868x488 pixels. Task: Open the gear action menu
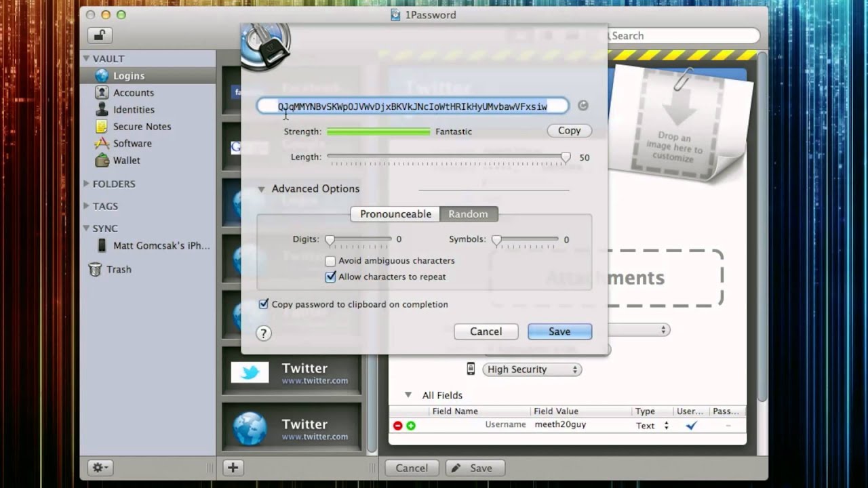(x=100, y=468)
